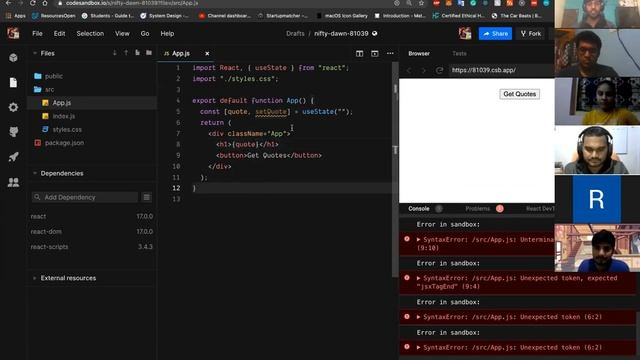The width and height of the screenshot is (640, 360).
Task: Select the Browser tab
Action: (x=419, y=53)
